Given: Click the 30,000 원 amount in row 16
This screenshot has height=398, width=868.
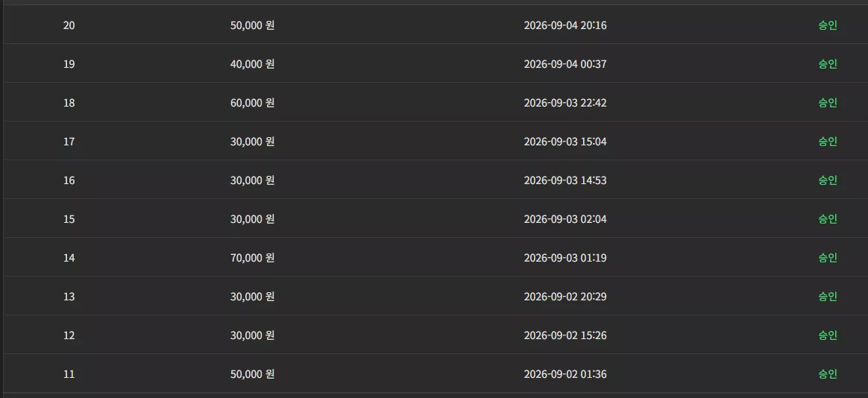Looking at the screenshot, I should (253, 180).
